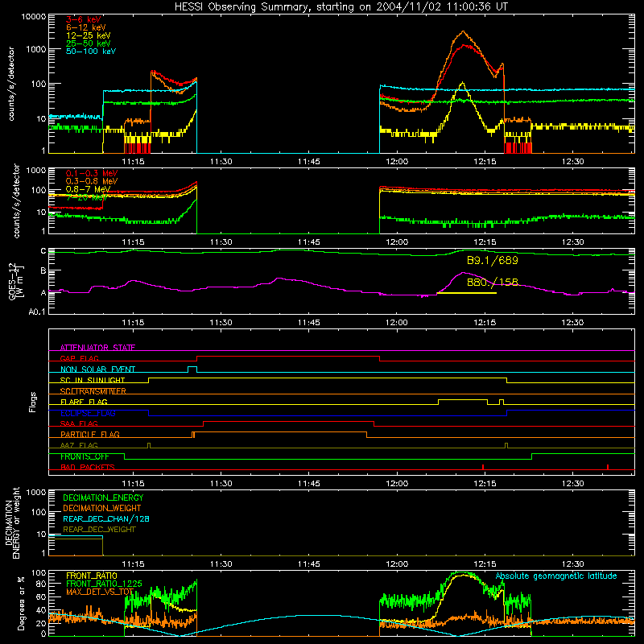The width and height of the screenshot is (644, 644).
Task: Click the 880./158 annotation in GOES plot
Action: pyautogui.click(x=493, y=282)
